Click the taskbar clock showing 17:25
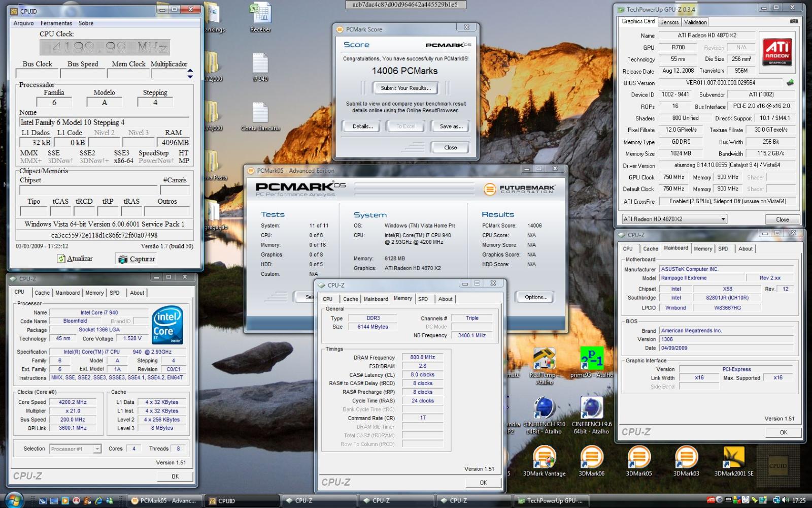This screenshot has height=508, width=812. 799,500
